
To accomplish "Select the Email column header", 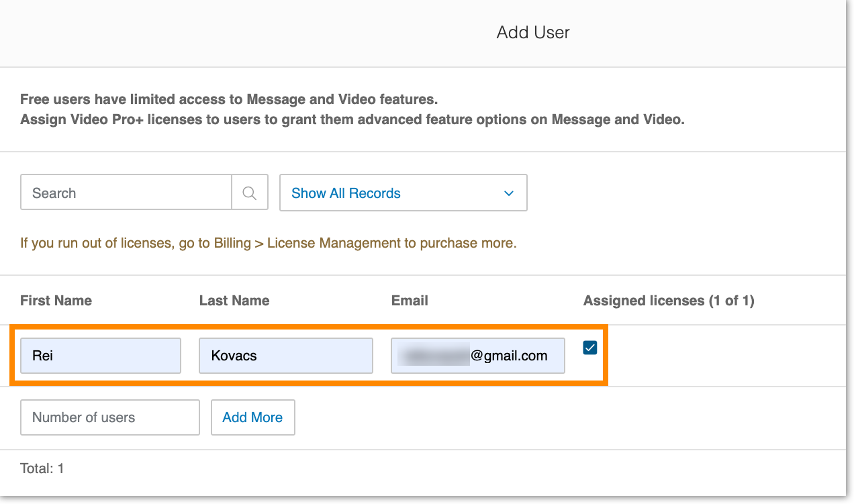I will [410, 300].
